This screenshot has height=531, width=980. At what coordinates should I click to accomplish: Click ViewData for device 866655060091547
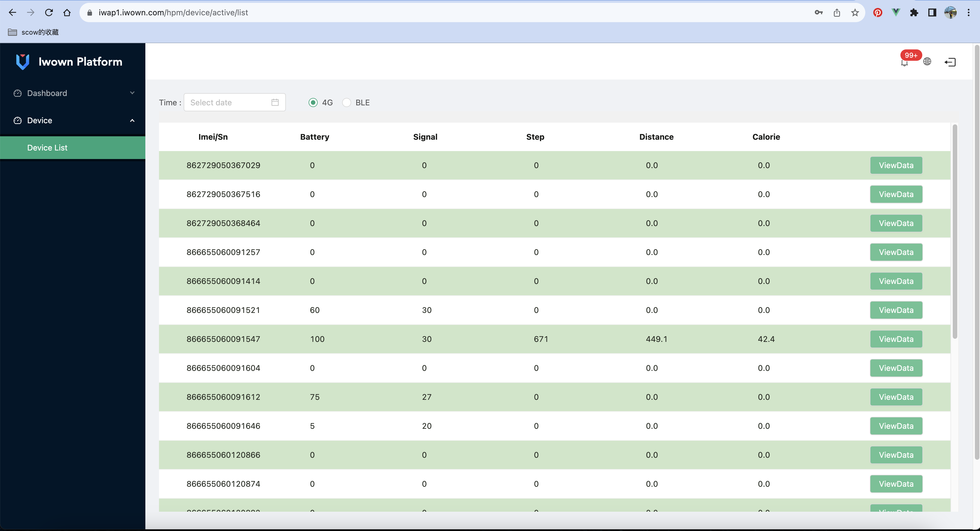pos(896,339)
